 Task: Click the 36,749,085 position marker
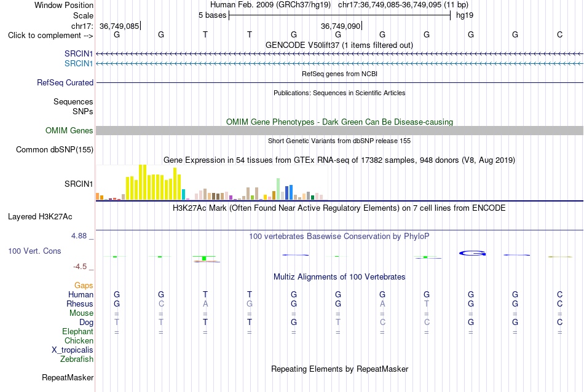[119, 26]
